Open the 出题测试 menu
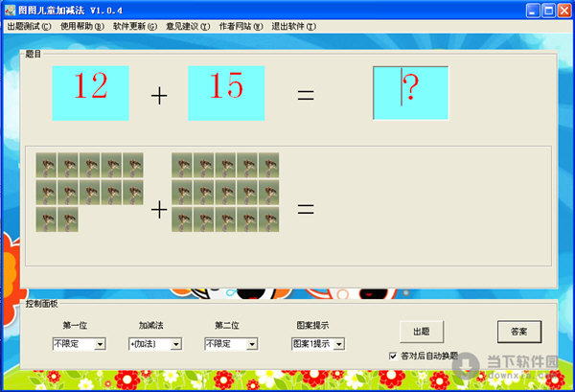Viewport: 575px width, 392px height. pyautogui.click(x=29, y=26)
